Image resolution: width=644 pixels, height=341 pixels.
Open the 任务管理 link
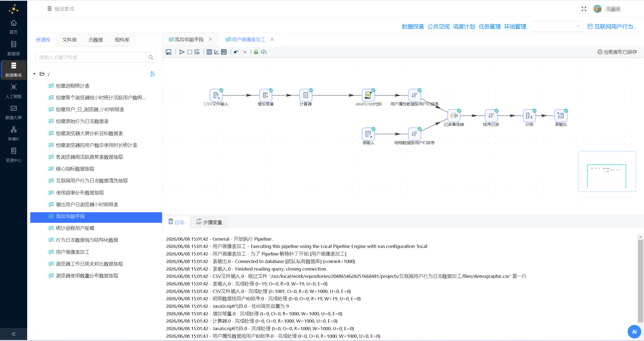490,26
